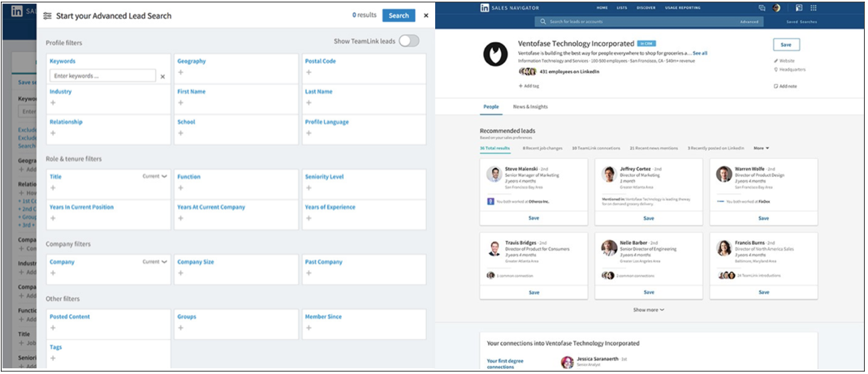Click Add tag under company info

click(x=529, y=86)
